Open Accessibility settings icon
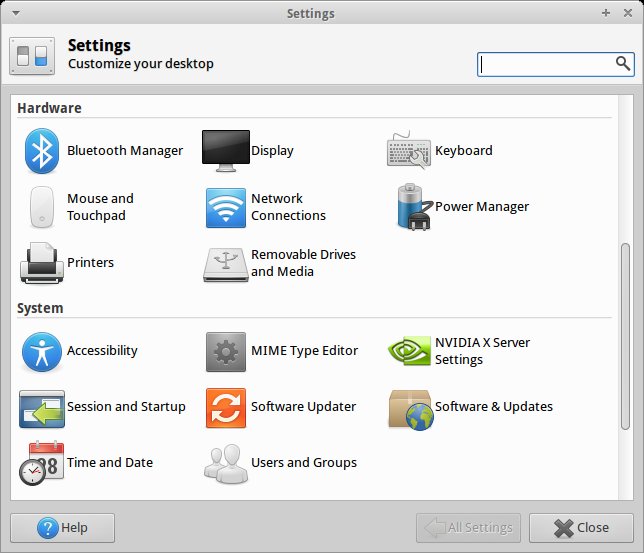Viewport: 644px width, 553px height. click(42, 352)
